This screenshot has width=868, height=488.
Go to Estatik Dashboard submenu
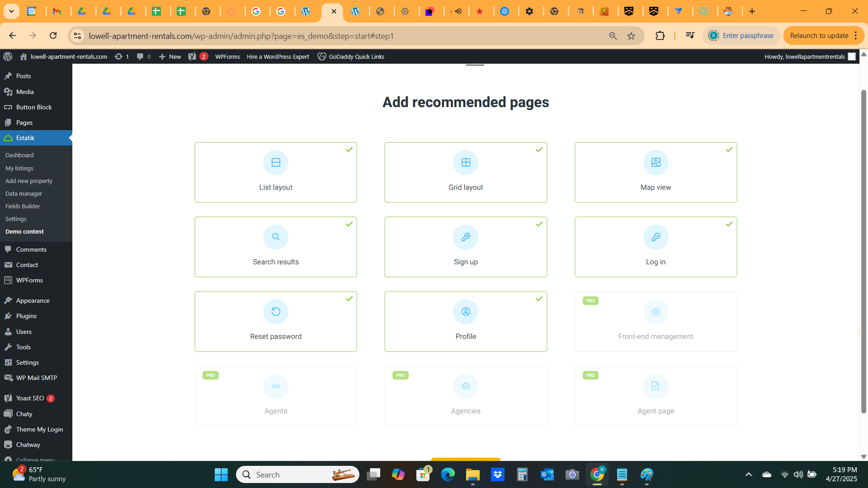[x=19, y=155]
